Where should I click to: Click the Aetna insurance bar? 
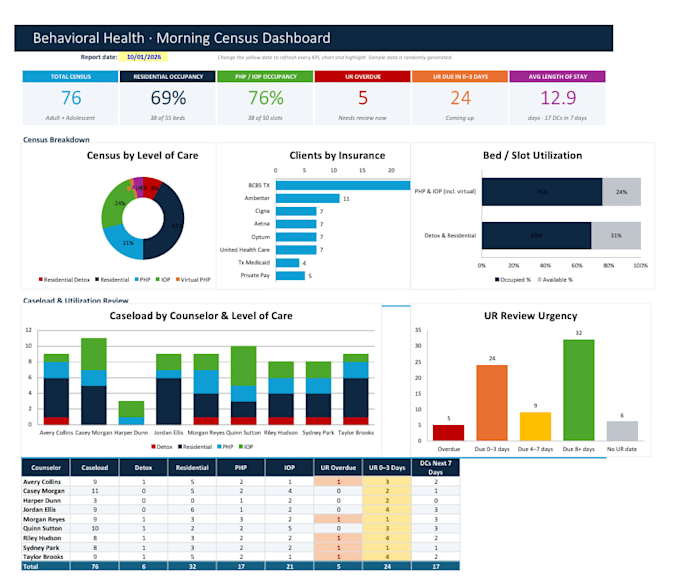(296, 224)
